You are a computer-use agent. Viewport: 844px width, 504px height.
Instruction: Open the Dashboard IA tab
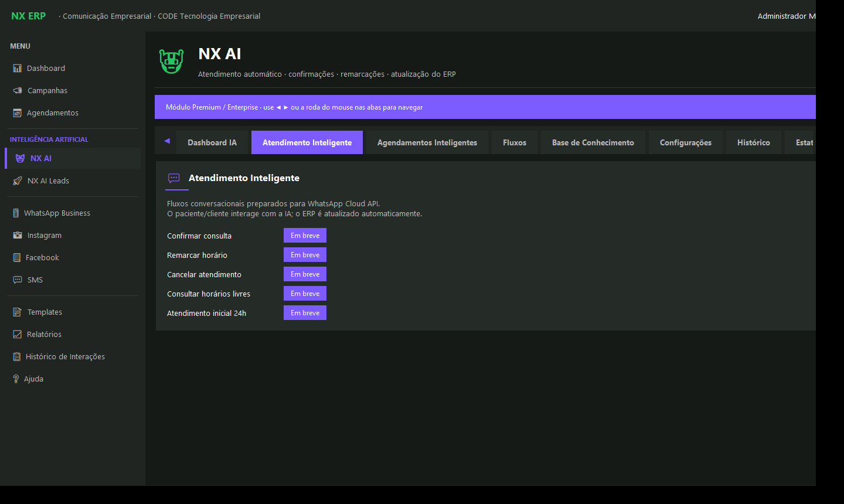click(212, 142)
